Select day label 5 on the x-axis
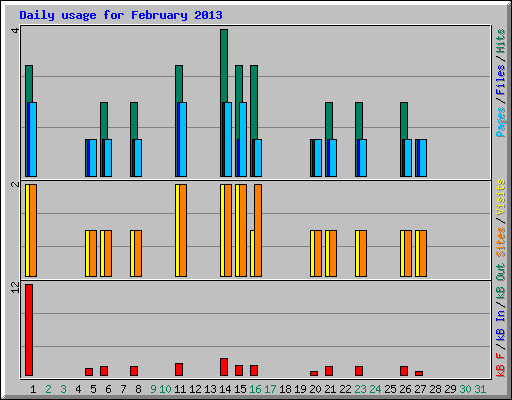512x400 pixels. [x=93, y=389]
